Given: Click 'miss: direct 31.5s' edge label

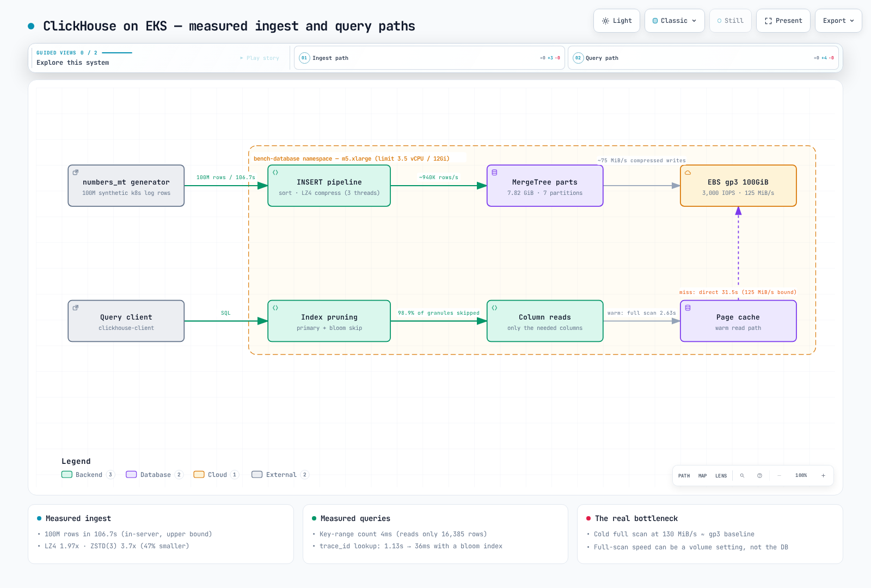Looking at the screenshot, I should point(738,292).
